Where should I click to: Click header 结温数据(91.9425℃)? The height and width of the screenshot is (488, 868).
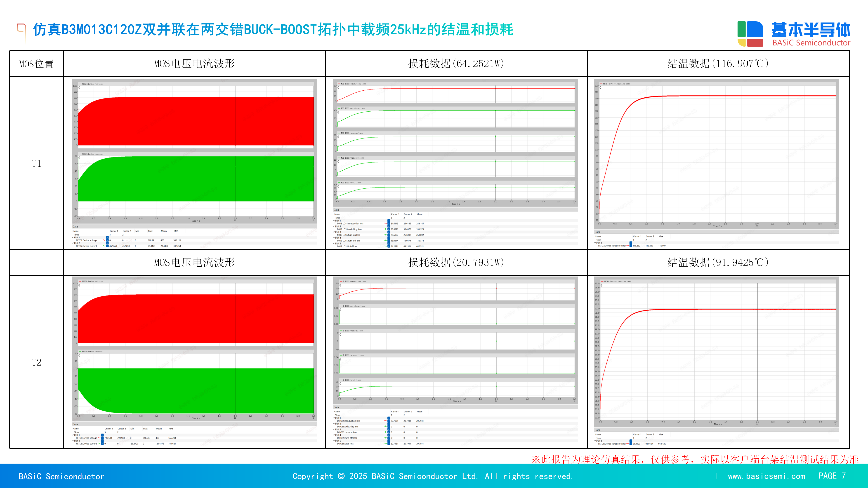[718, 262]
